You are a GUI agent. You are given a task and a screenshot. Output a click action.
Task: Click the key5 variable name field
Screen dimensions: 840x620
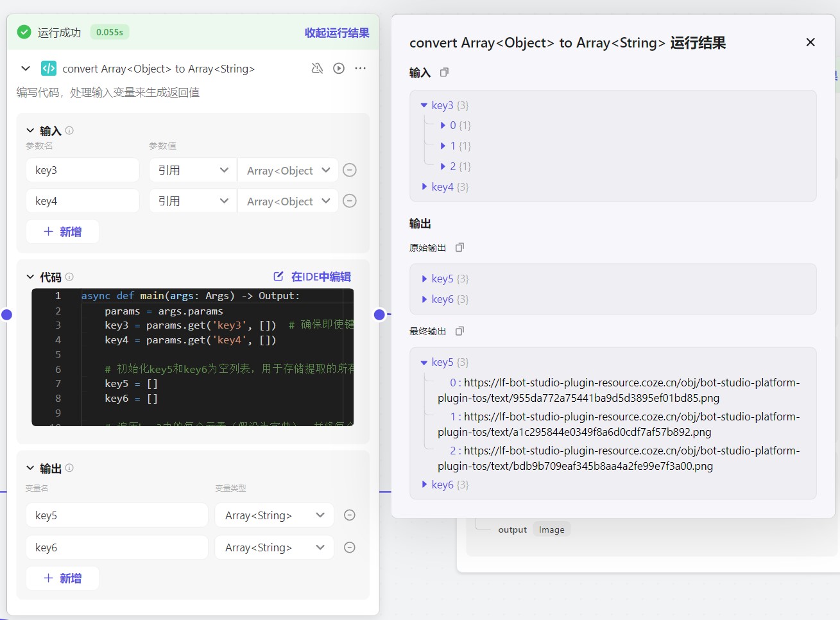point(117,515)
